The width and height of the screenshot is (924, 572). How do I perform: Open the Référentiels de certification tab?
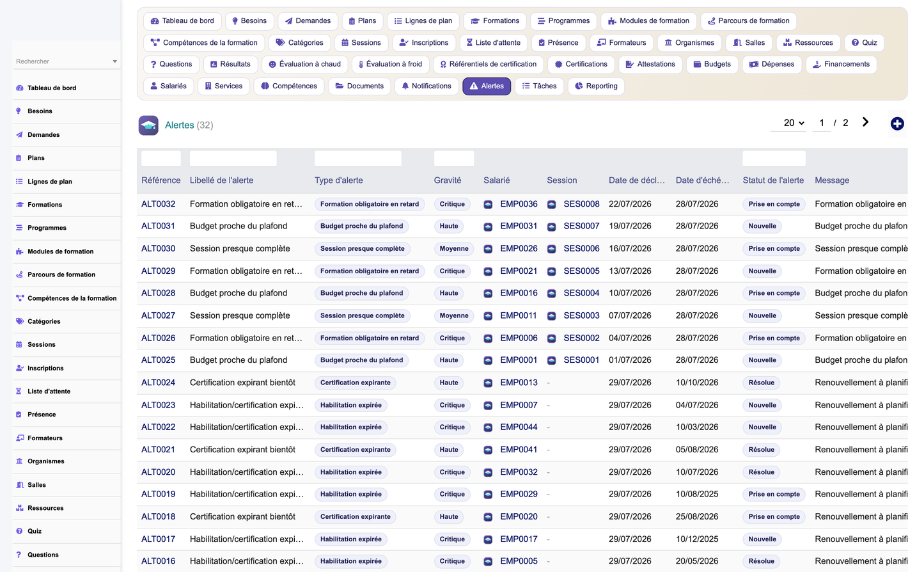pos(488,64)
